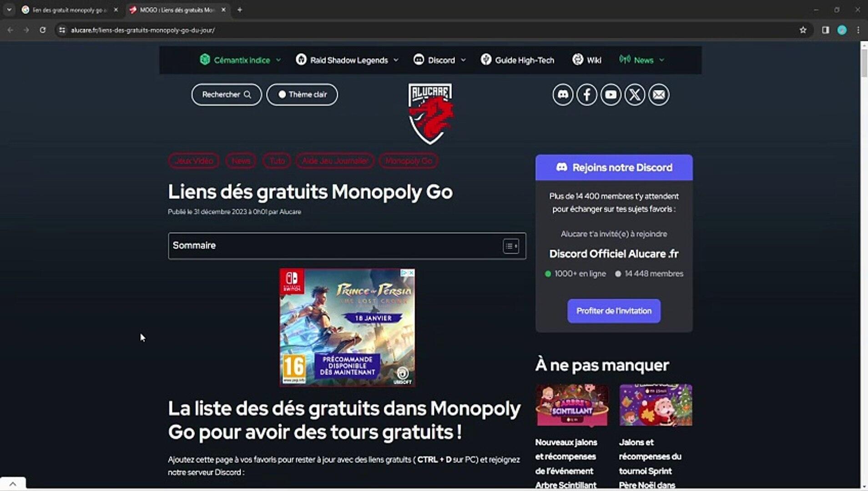Select the Guide High-Tech menu item
This screenshot has height=491, width=868.
coord(517,60)
